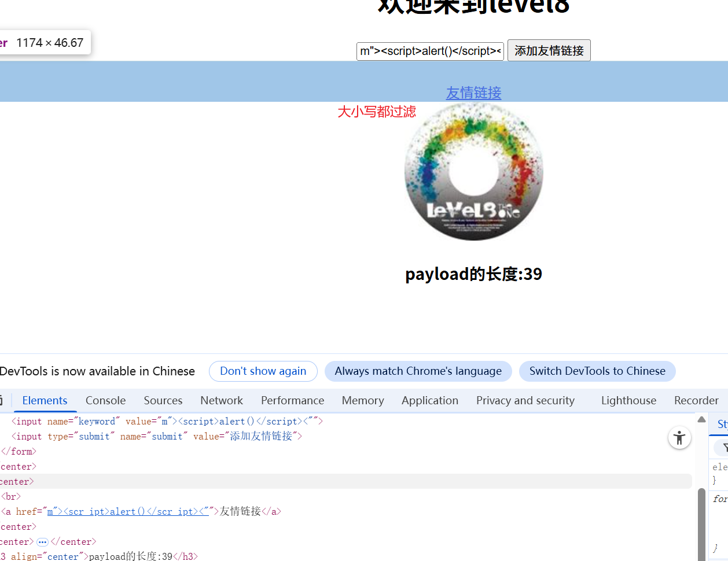Open the Recorder tab

pyautogui.click(x=696, y=400)
